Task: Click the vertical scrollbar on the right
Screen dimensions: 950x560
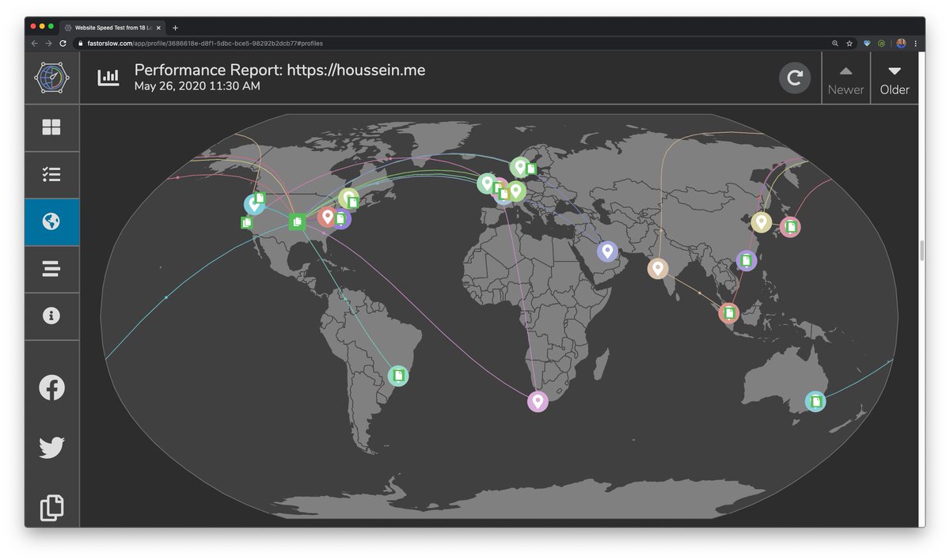Action: [x=921, y=249]
